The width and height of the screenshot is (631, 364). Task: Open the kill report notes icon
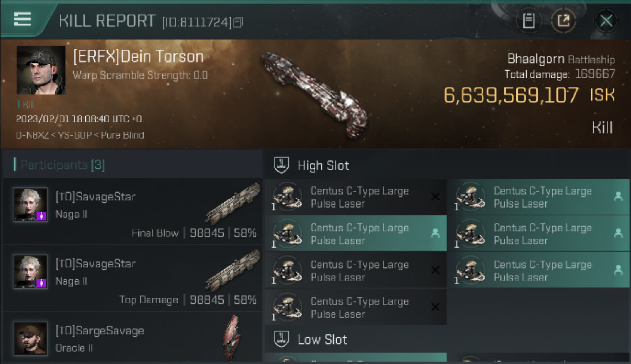click(529, 20)
